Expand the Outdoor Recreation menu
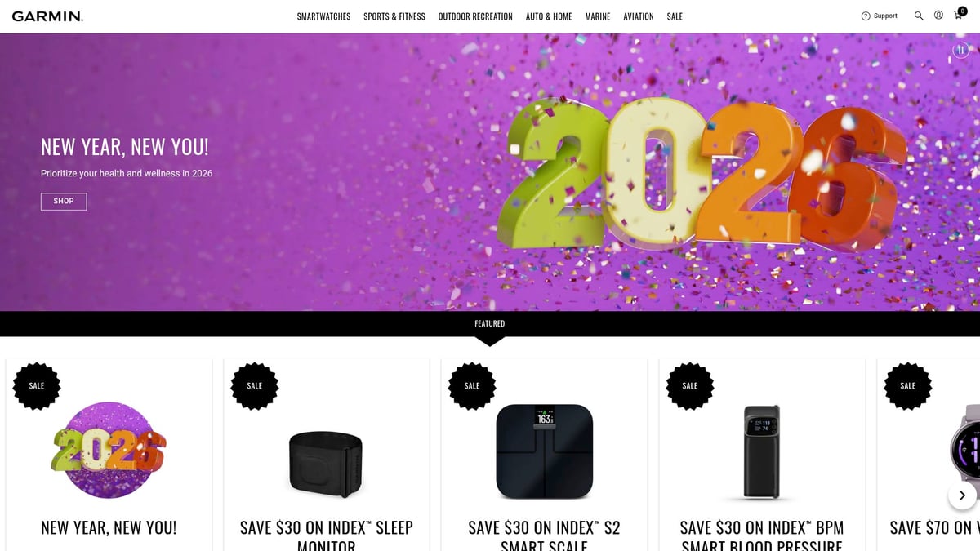Viewport: 980px width, 551px height. click(x=475, y=16)
